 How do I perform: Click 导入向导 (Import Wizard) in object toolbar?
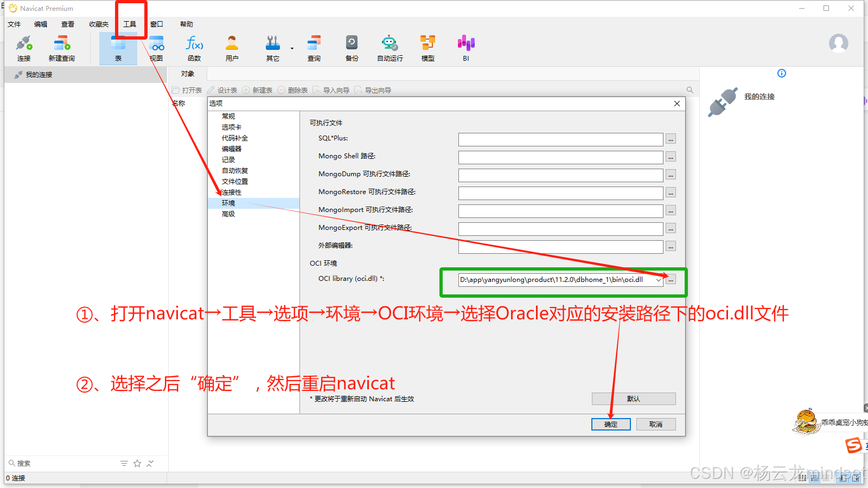(x=331, y=90)
